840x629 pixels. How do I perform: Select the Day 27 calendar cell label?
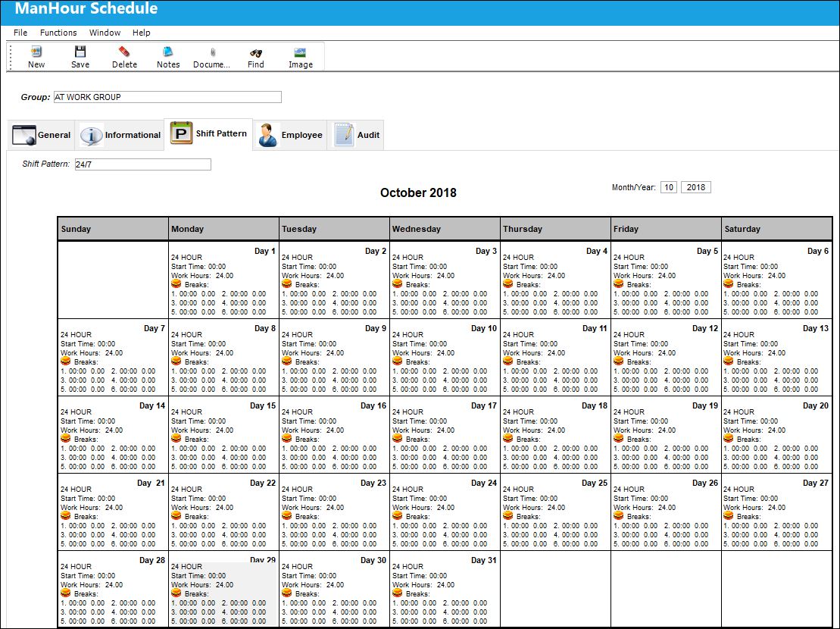[x=815, y=483]
